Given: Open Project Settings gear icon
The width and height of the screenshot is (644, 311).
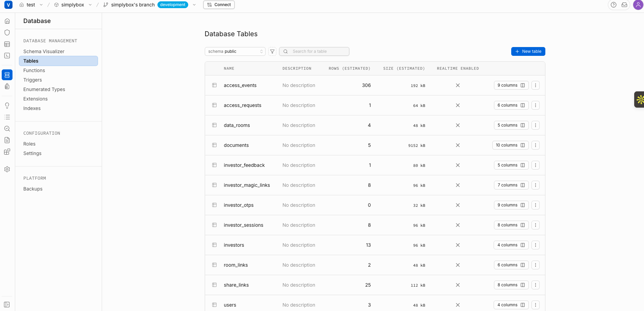Looking at the screenshot, I should 7,169.
